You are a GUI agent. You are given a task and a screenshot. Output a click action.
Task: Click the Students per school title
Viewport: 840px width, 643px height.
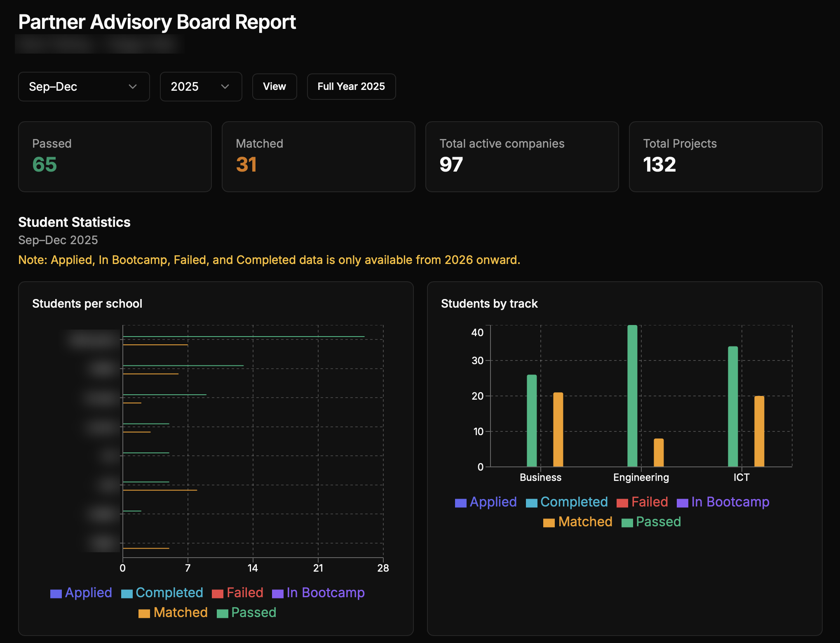87,304
